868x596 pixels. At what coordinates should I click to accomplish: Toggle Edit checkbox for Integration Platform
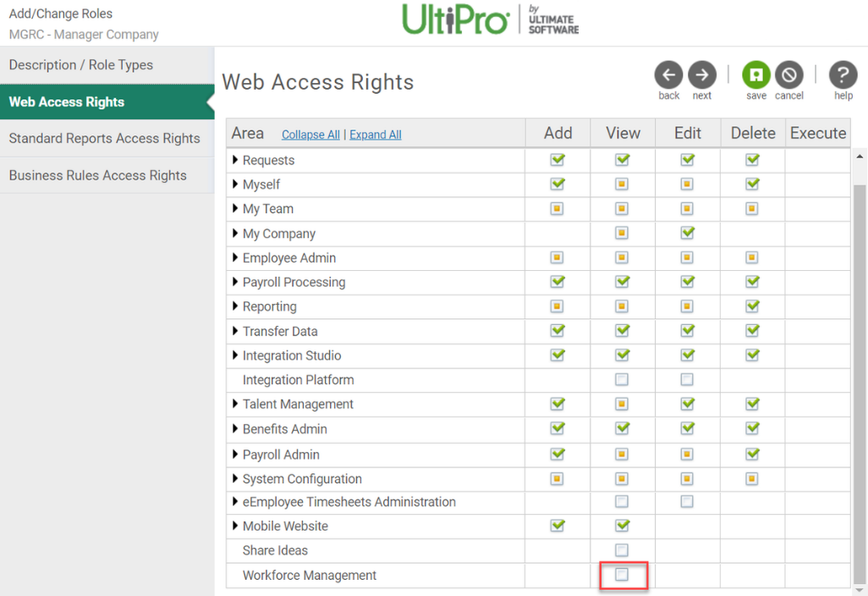pyautogui.click(x=687, y=380)
